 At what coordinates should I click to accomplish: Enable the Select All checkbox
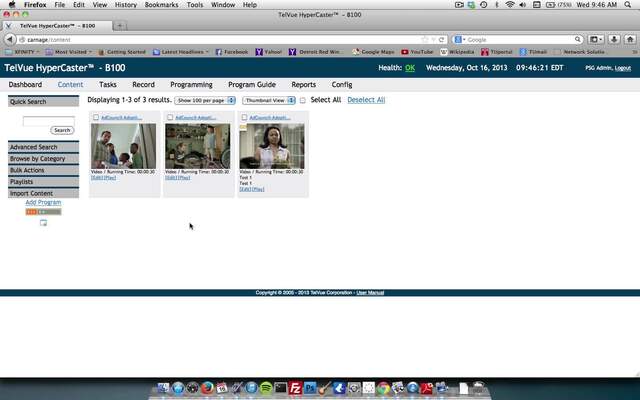click(x=303, y=101)
